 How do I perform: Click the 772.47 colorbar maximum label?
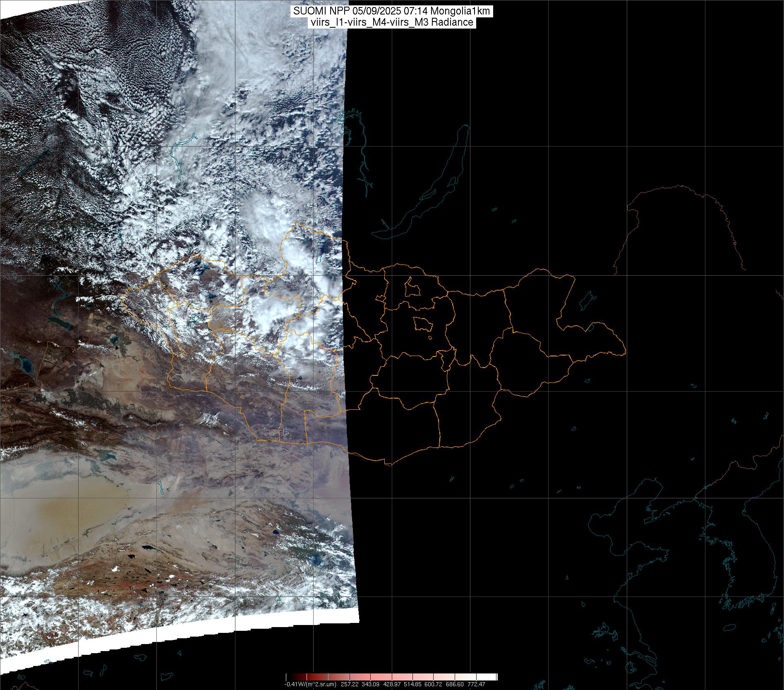[x=475, y=684]
